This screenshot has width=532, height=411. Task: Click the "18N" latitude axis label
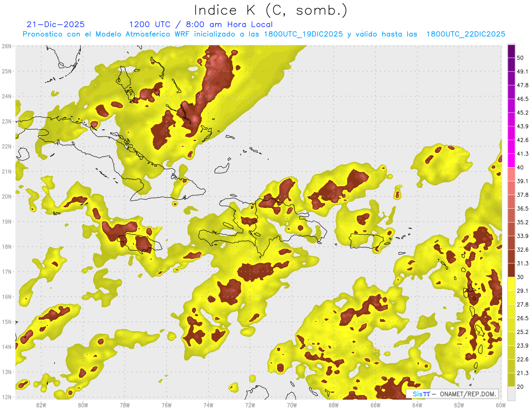7,247
